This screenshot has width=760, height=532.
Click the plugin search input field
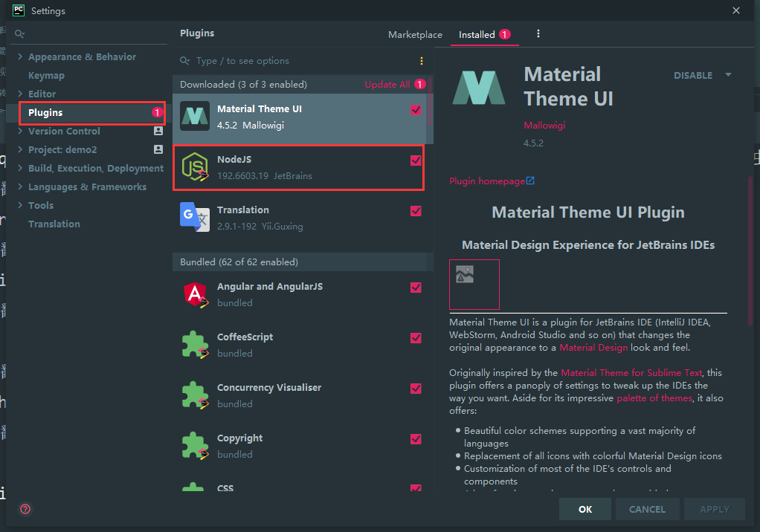pos(303,61)
